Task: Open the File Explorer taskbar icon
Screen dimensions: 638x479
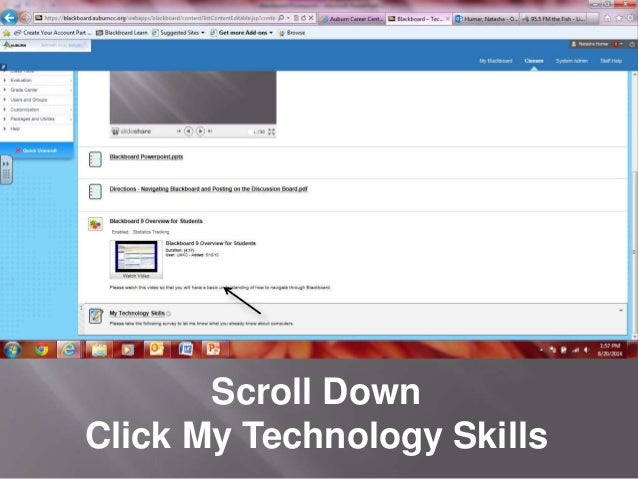Action: (99, 349)
